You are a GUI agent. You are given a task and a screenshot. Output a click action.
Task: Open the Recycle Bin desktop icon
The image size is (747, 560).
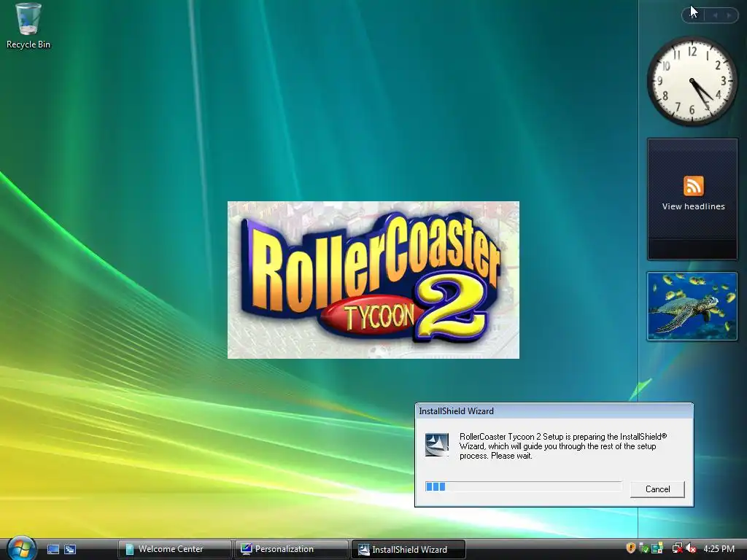tap(28, 26)
